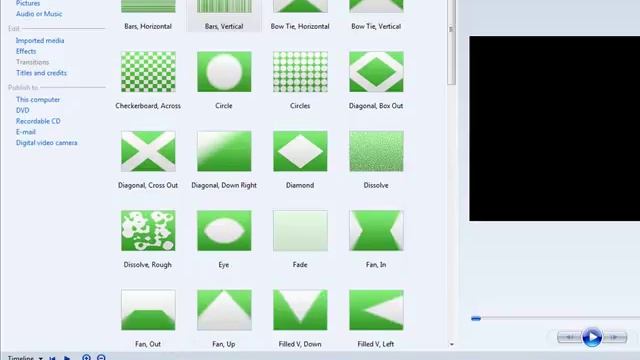Viewport: 640px width, 360px height.
Task: Play the preview monitor video
Action: [x=592, y=337]
